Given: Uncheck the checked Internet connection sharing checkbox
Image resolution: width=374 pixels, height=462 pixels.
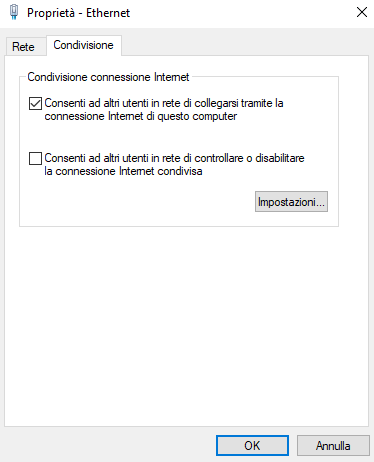Looking at the screenshot, I should click(35, 104).
